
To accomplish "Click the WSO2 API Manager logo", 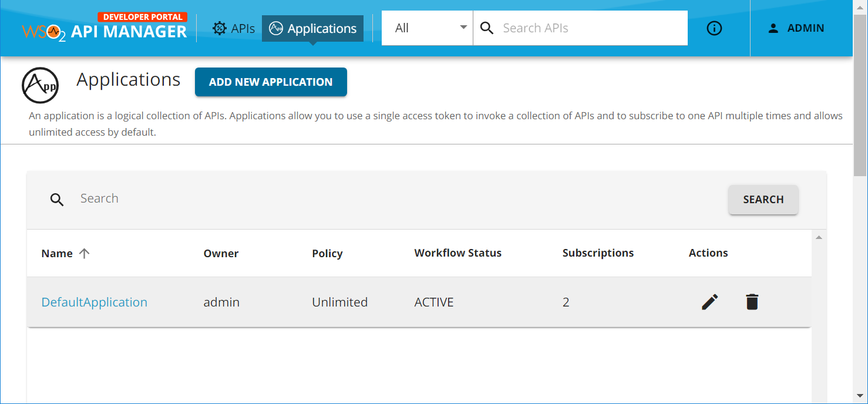I will [x=105, y=28].
